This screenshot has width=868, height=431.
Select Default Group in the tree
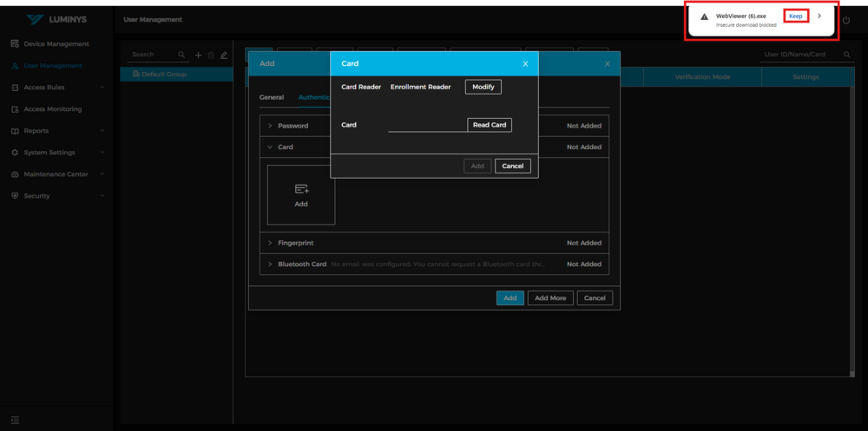pyautogui.click(x=164, y=74)
